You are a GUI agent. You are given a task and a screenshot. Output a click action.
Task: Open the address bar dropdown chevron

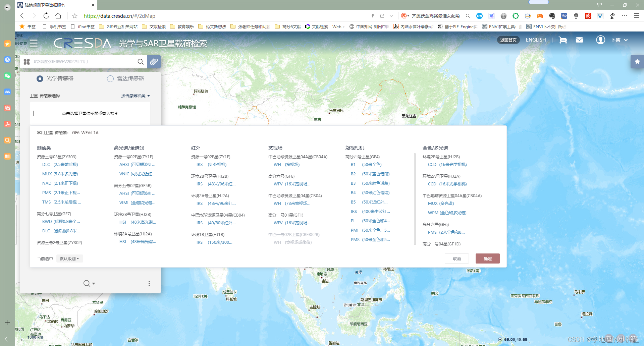click(x=391, y=16)
